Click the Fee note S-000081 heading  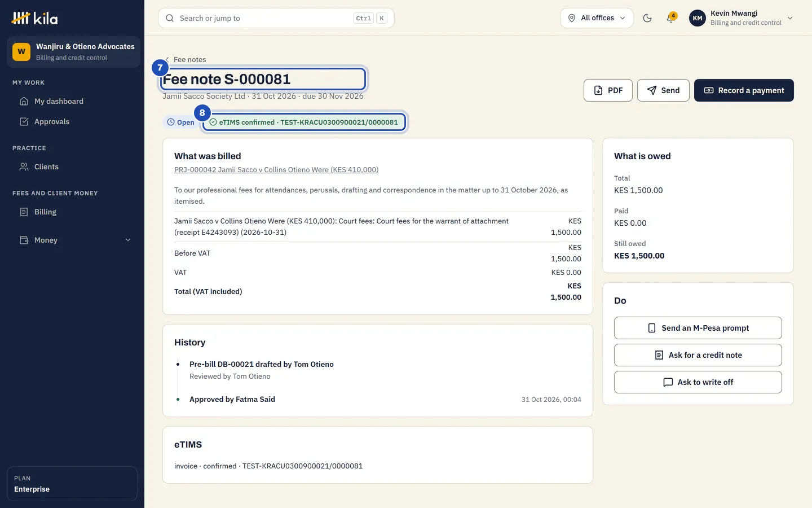click(x=227, y=79)
